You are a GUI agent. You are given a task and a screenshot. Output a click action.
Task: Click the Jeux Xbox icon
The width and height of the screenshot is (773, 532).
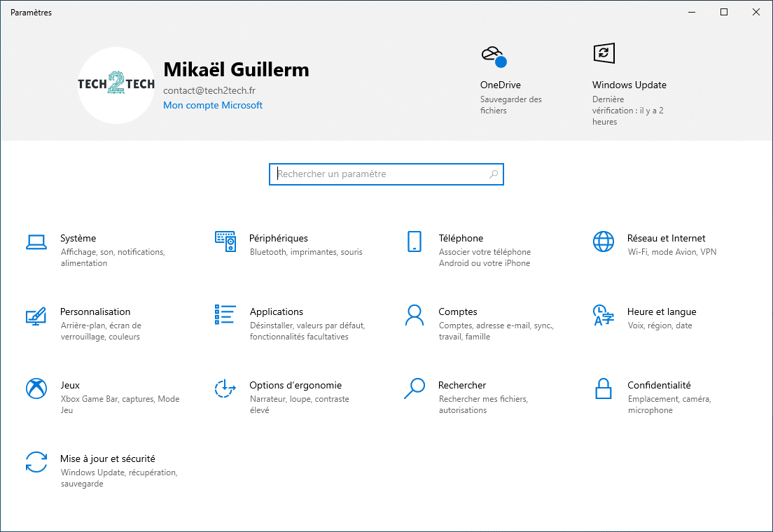(x=36, y=388)
